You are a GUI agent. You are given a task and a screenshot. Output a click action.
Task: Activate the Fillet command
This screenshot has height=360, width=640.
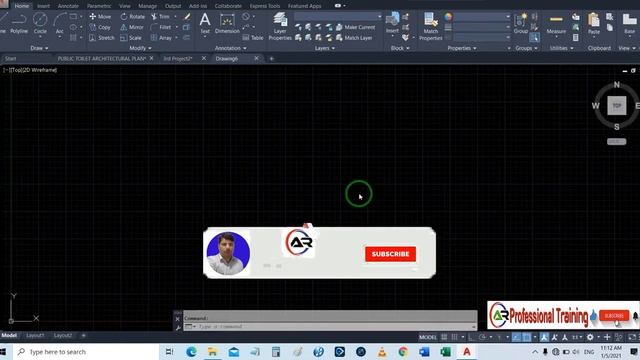point(161,27)
